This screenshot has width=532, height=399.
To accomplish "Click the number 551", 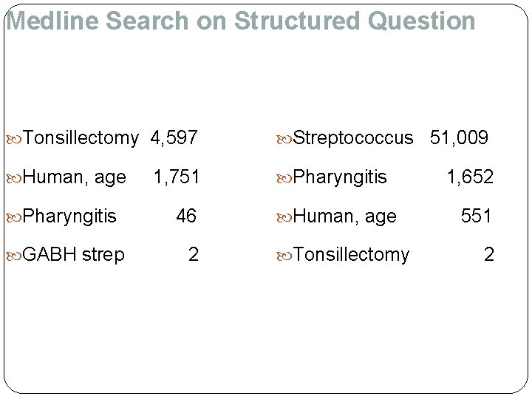I will pyautogui.click(x=477, y=216).
